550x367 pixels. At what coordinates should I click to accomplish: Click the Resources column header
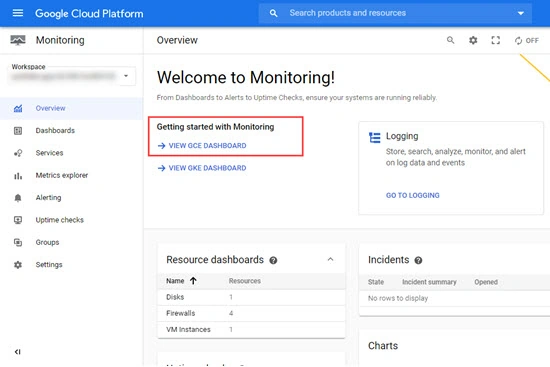click(244, 281)
